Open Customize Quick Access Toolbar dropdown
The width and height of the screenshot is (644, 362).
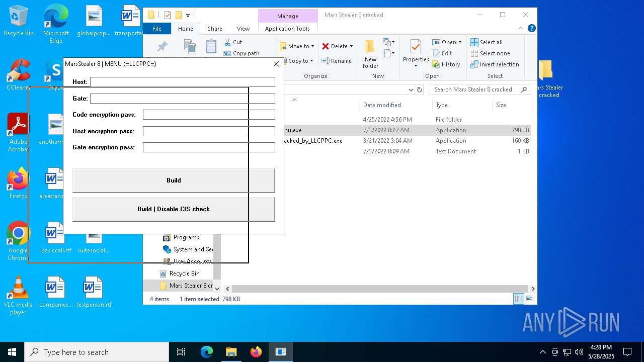tap(188, 15)
